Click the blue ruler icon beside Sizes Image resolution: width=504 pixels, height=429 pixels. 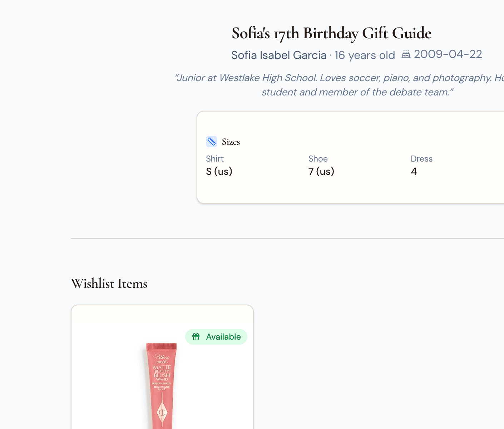(x=212, y=142)
